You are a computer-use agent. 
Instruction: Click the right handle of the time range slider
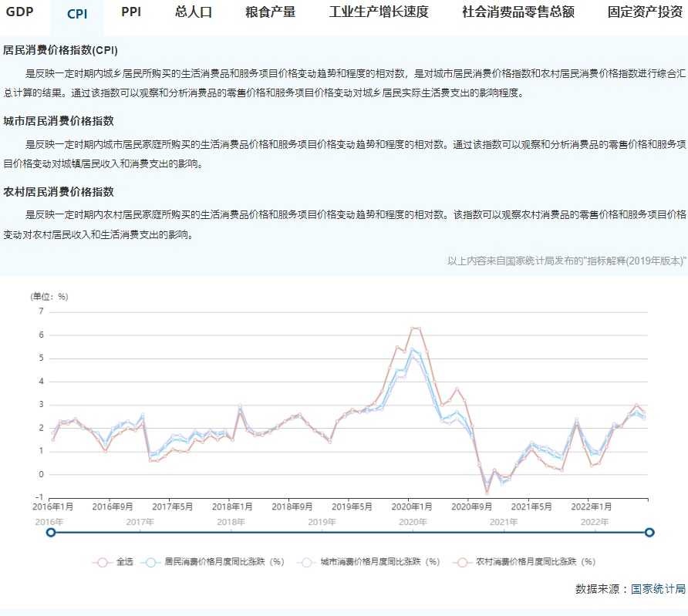tap(649, 532)
